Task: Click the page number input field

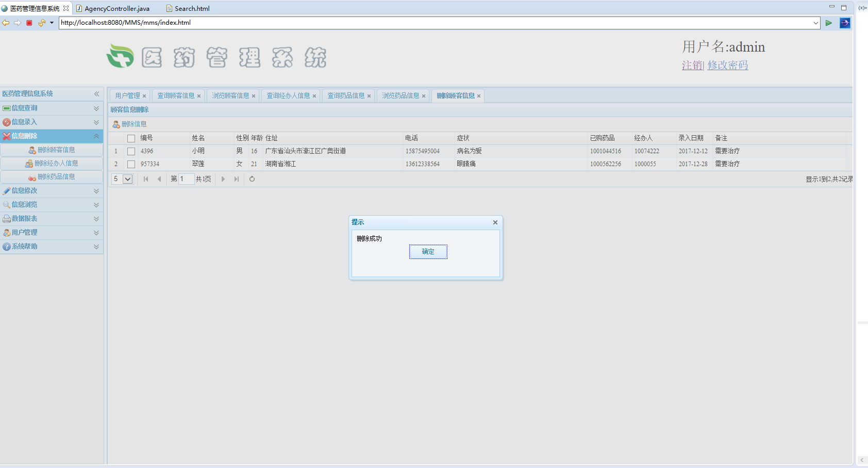Action: coord(186,179)
